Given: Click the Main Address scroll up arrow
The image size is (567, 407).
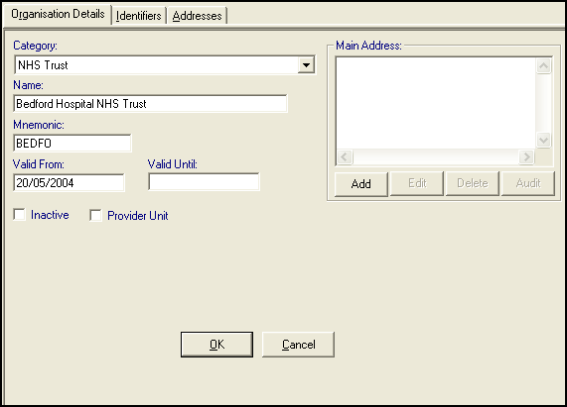Looking at the screenshot, I should (543, 66).
